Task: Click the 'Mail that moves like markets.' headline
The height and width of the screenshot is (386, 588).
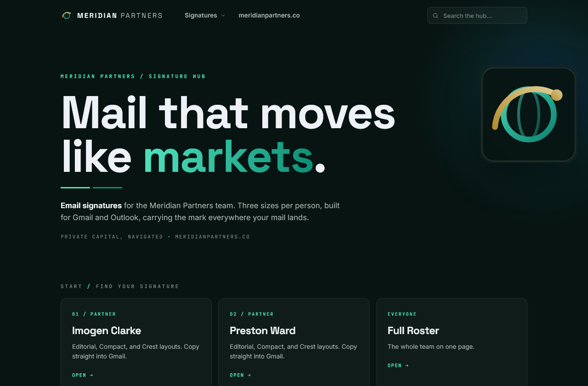Action: coord(228,134)
